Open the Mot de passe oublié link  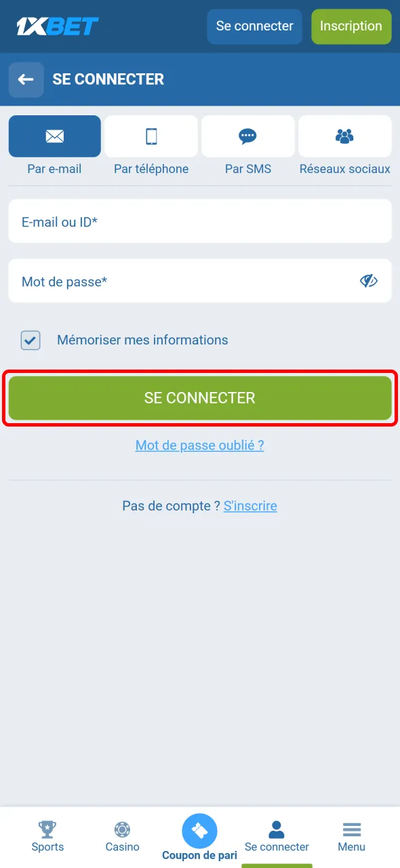(199, 445)
